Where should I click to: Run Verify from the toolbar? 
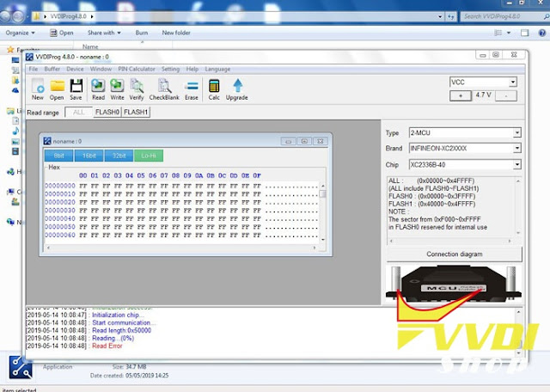click(137, 89)
